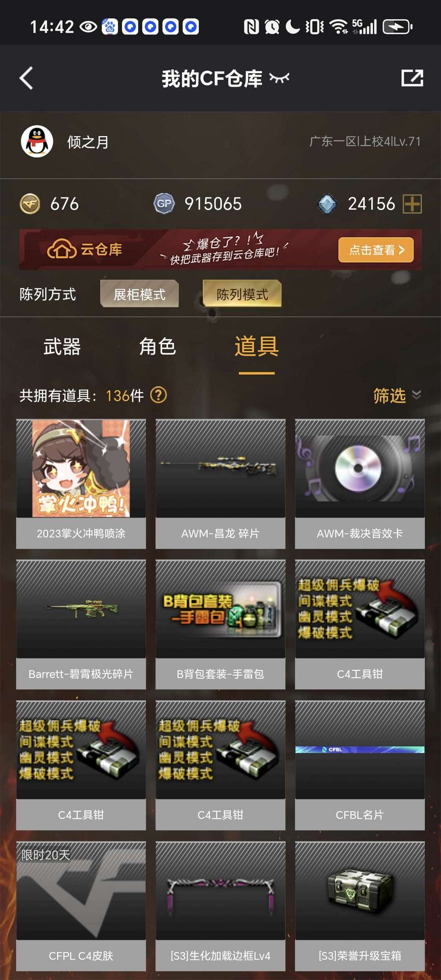Add diamonds with the plus icon
This screenshot has width=441, height=980.
tap(412, 204)
